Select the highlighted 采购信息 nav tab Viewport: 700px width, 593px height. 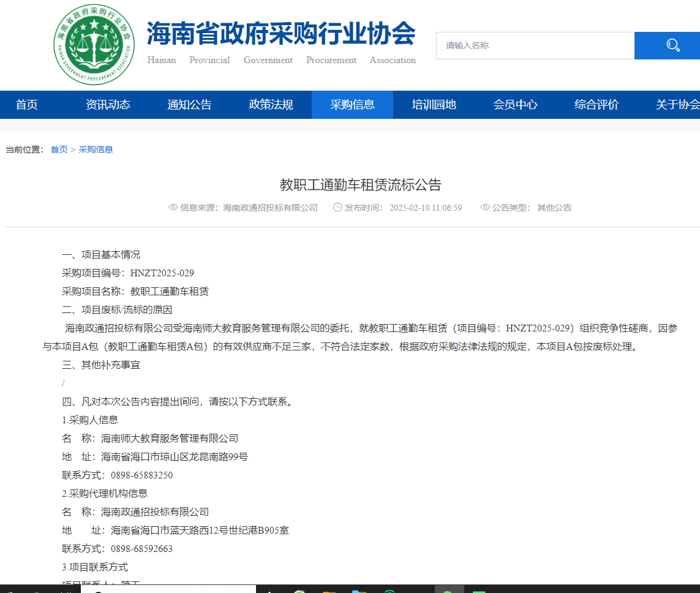(x=352, y=105)
